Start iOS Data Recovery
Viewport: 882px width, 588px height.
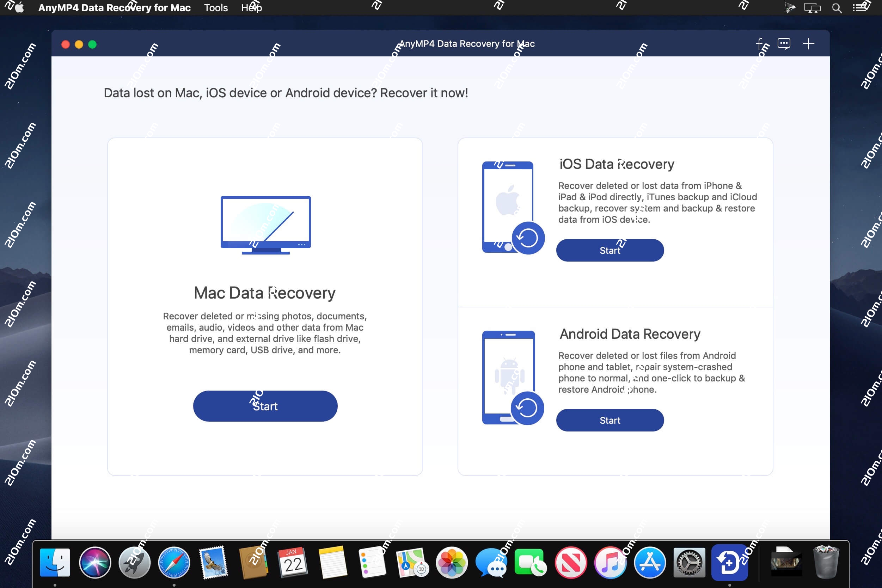click(x=610, y=250)
